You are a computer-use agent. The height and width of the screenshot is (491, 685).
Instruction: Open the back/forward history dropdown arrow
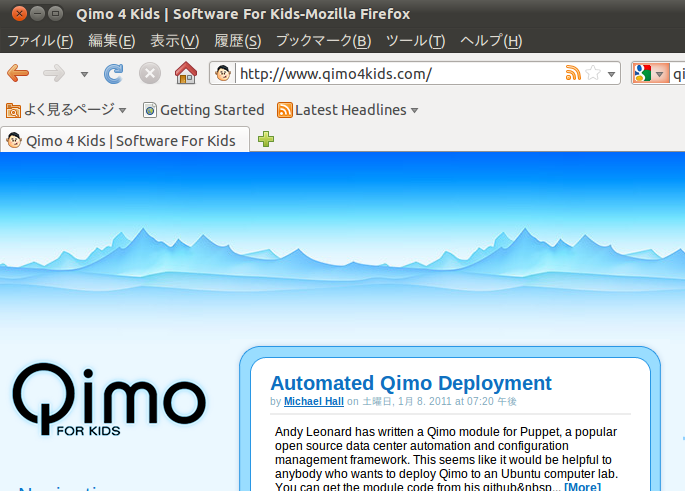pos(84,74)
